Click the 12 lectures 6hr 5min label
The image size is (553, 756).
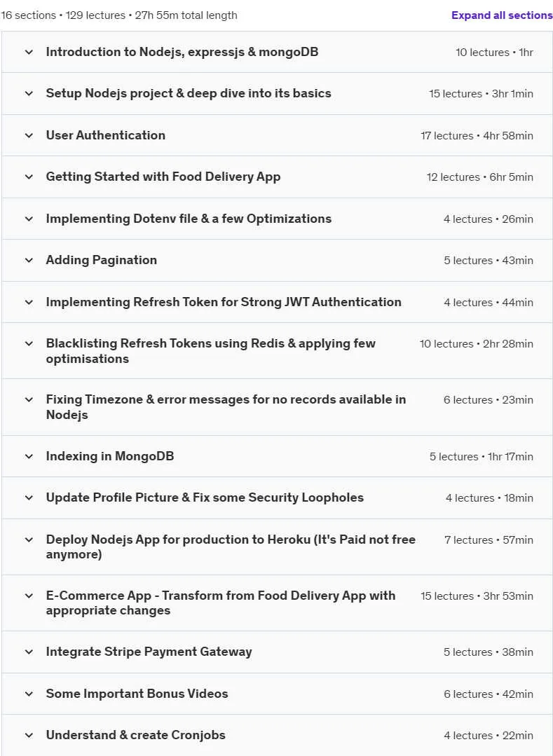point(479,177)
